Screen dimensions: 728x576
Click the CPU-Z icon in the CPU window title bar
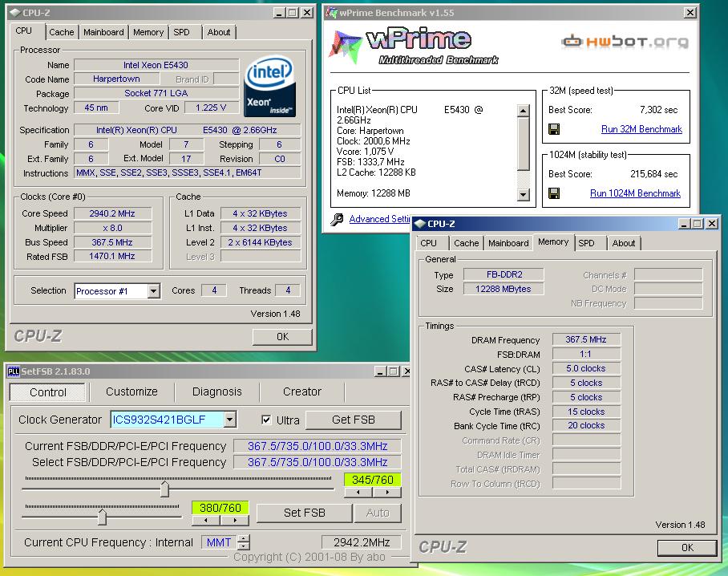point(15,13)
